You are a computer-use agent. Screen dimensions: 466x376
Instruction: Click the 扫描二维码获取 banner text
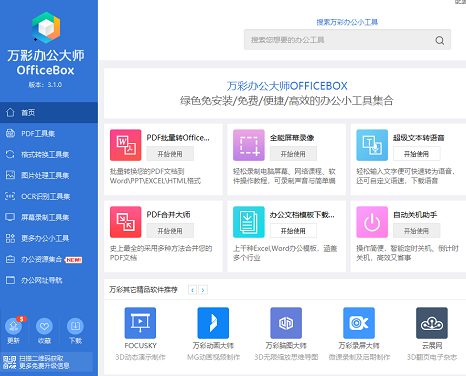[x=41, y=358]
